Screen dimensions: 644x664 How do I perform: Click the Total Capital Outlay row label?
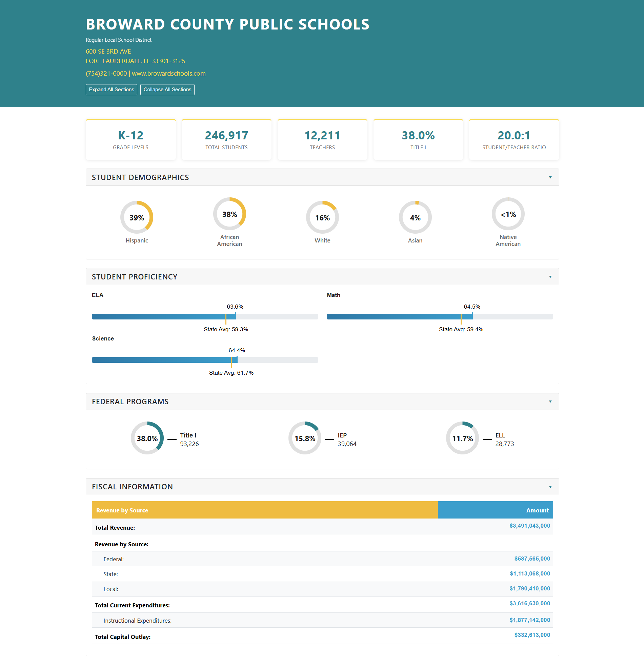tap(123, 637)
